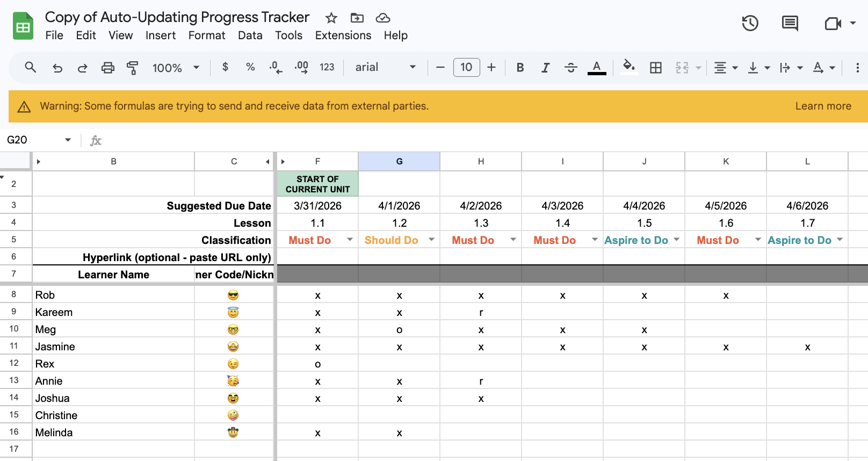The image size is (868, 461).
Task: Select Kareem's 'r' cell in lesson 1.3
Action: pos(481,312)
